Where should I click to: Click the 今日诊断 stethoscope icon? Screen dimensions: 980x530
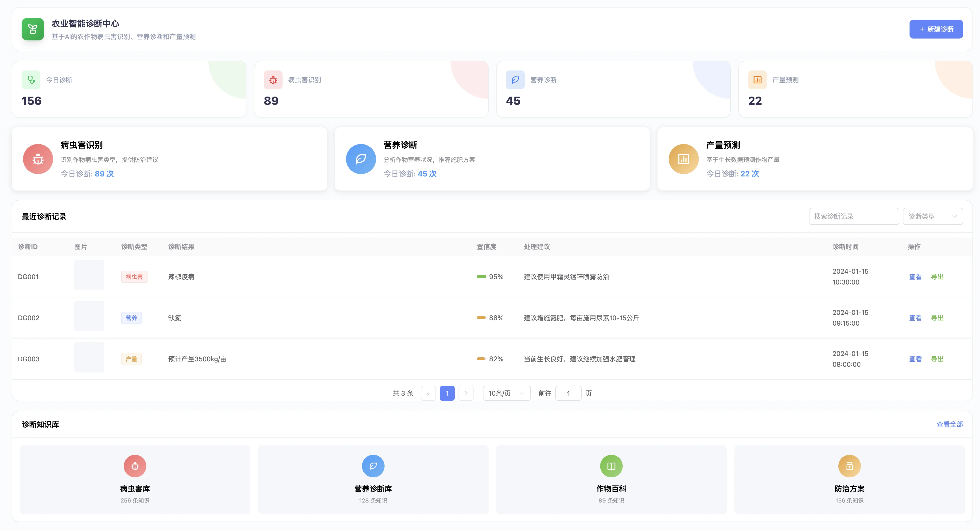point(31,80)
